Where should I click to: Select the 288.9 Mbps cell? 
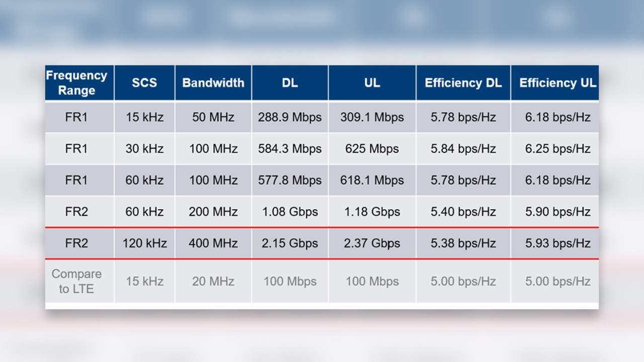290,118
